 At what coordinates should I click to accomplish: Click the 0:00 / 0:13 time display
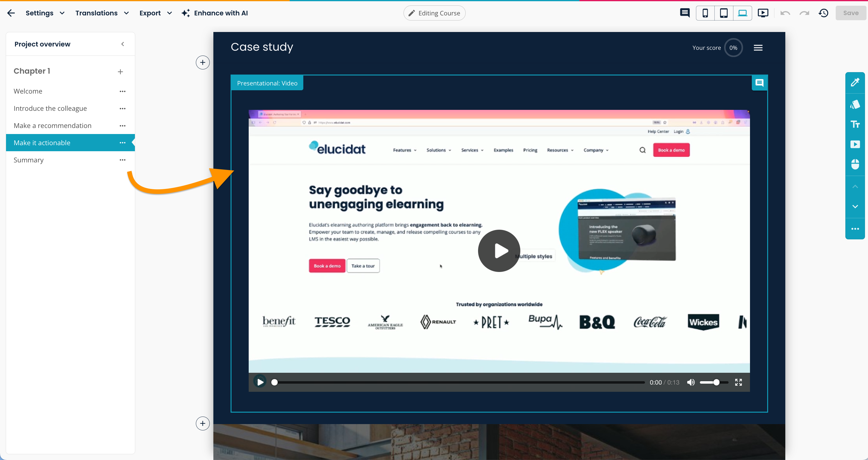[664, 382]
